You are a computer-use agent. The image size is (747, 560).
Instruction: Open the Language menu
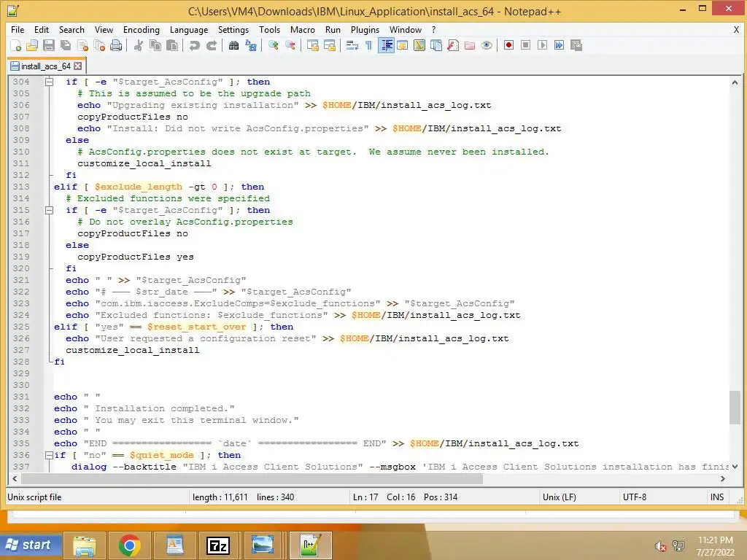click(189, 29)
